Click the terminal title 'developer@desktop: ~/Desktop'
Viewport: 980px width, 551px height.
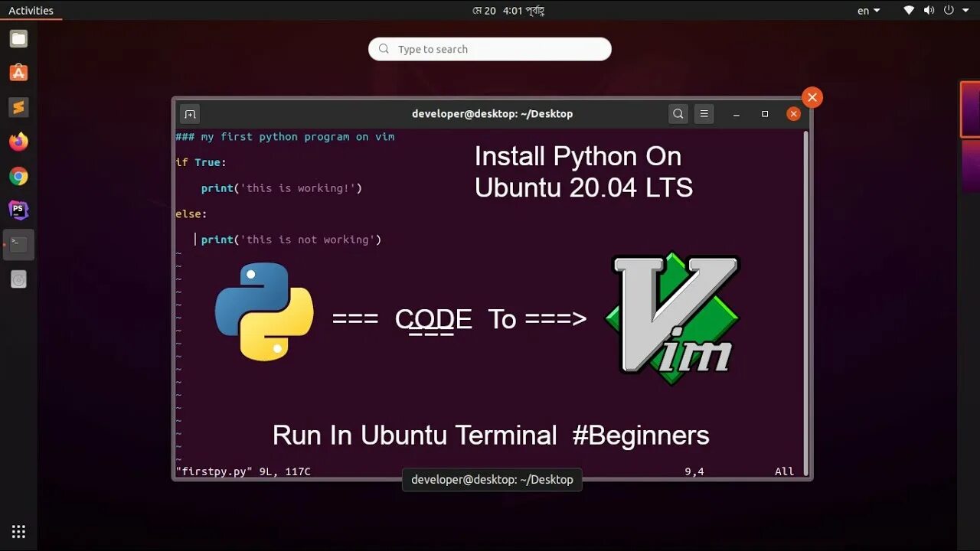492,114
